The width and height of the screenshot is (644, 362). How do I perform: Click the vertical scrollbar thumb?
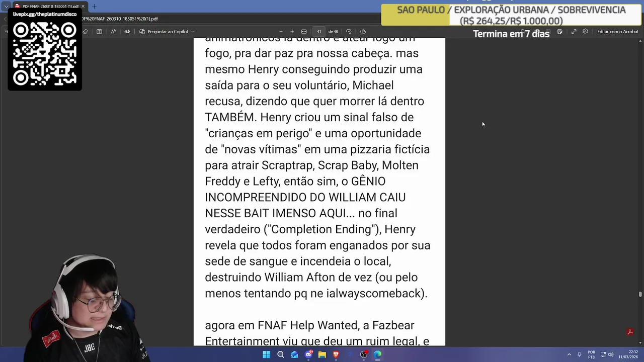[640, 294]
